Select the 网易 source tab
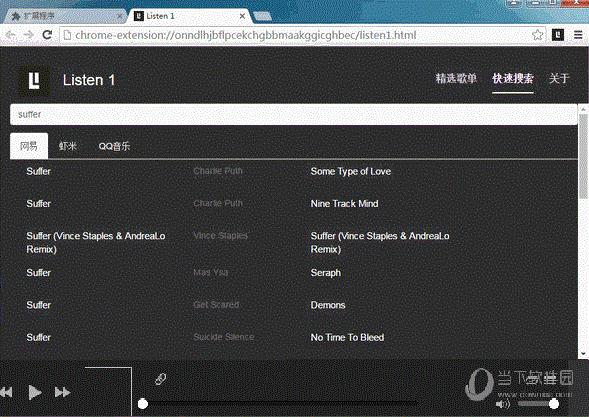 pyautogui.click(x=29, y=146)
